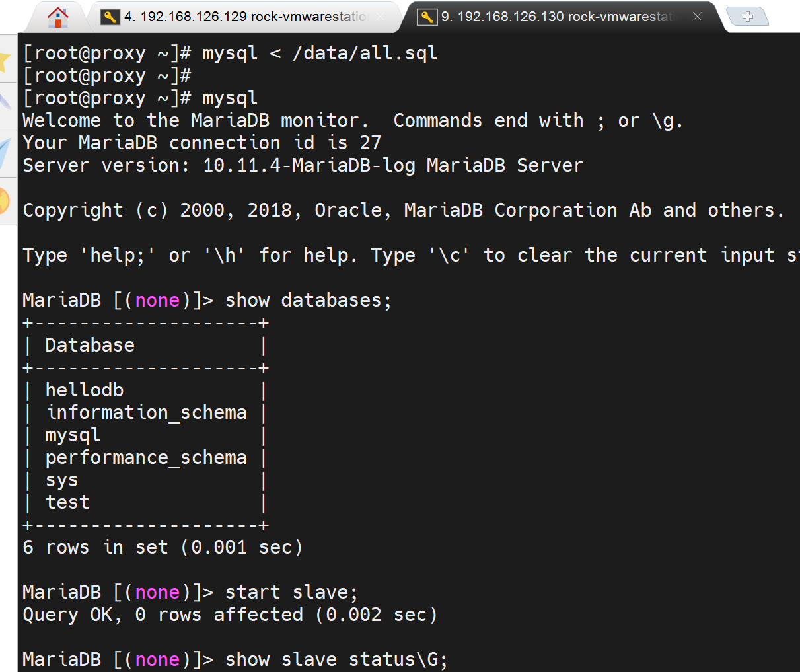800x672 pixels.
Task: Click the 'show slave status\G;' command line
Action: pyautogui.click(x=336, y=659)
